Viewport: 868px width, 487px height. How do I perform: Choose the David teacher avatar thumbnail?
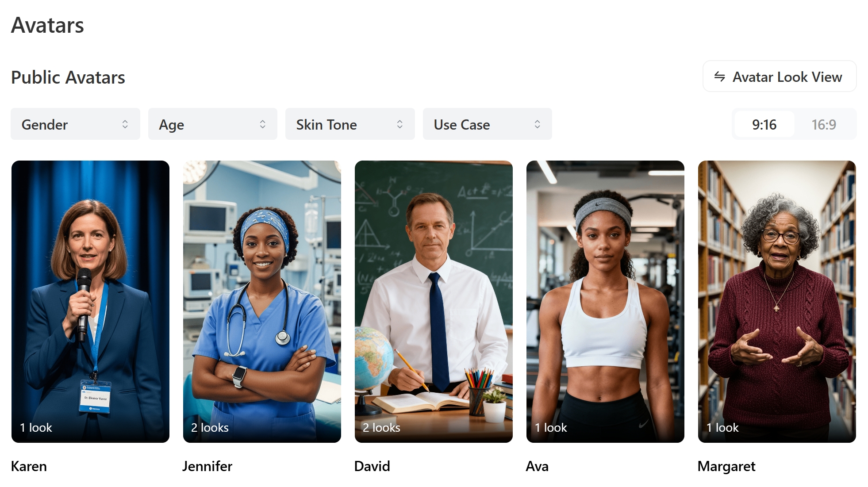[x=434, y=301]
